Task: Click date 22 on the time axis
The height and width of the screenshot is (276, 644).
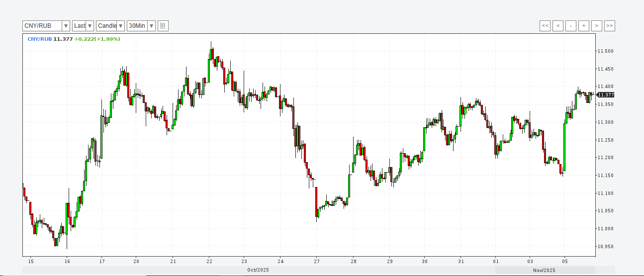Action: 209,261
